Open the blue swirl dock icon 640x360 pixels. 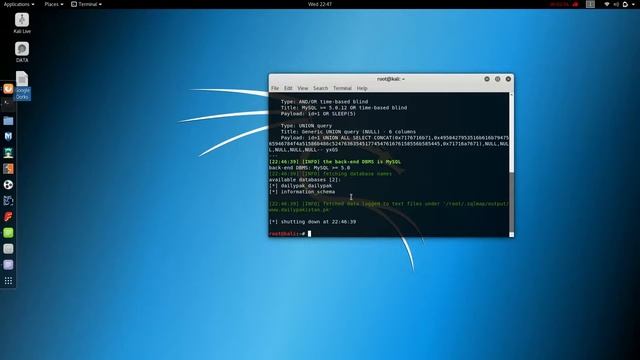tap(8, 200)
